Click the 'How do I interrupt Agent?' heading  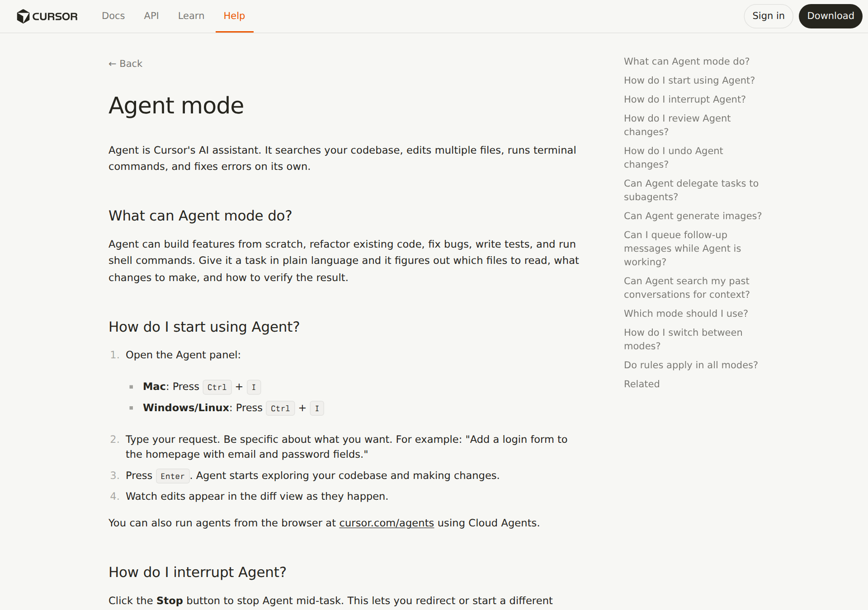pyautogui.click(x=198, y=572)
